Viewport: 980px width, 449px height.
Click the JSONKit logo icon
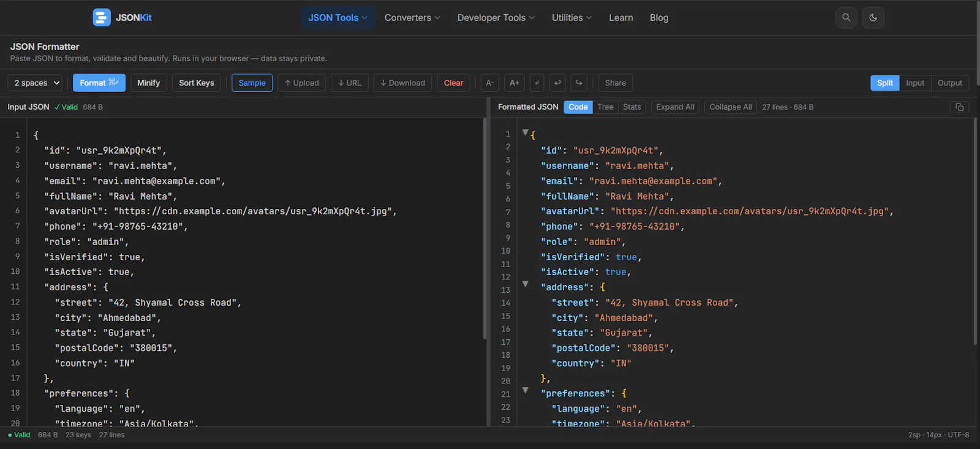(102, 17)
